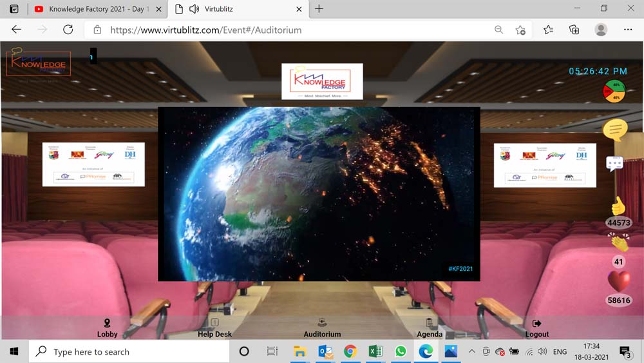Open the Collections icon
This screenshot has height=363, width=644.
click(574, 30)
